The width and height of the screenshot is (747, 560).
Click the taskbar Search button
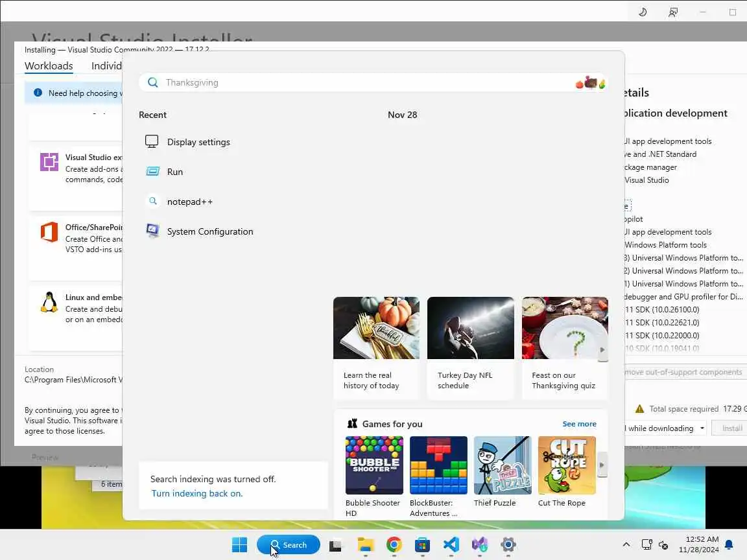point(288,544)
